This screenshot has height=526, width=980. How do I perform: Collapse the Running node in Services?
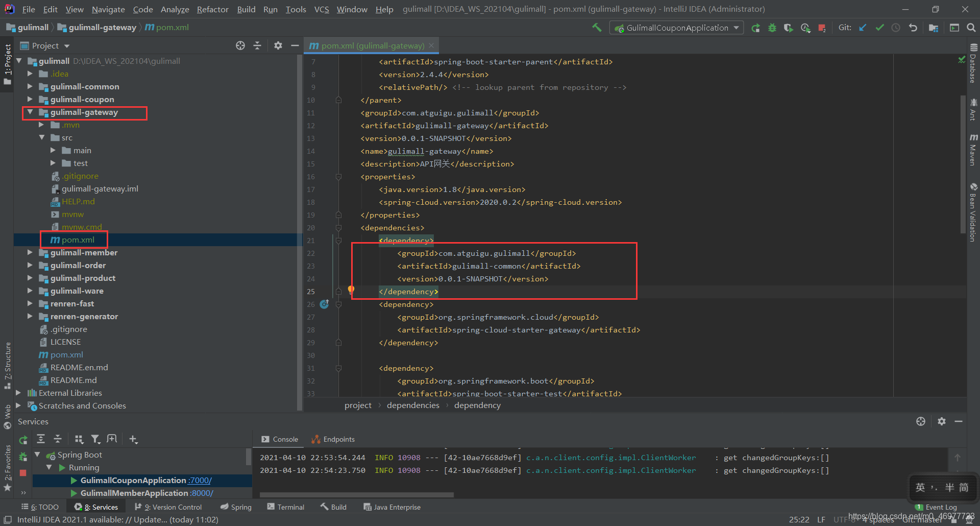pos(49,467)
